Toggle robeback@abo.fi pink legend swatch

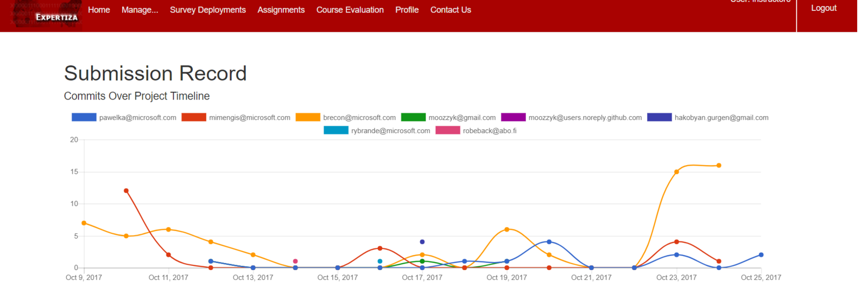(448, 130)
